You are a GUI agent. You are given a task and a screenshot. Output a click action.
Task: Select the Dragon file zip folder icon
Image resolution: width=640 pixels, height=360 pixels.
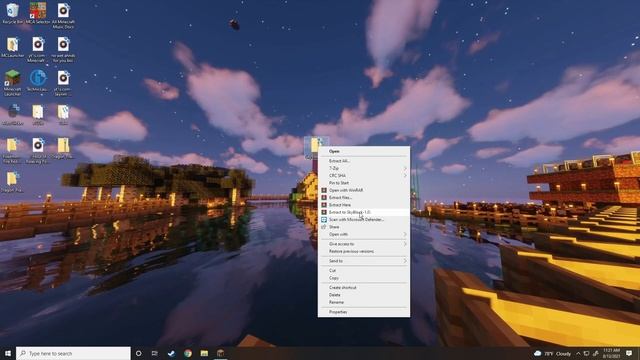[63, 148]
